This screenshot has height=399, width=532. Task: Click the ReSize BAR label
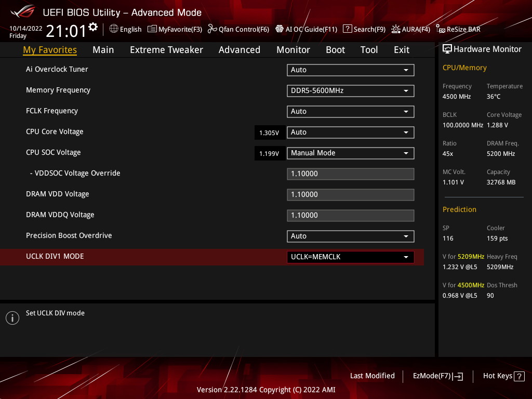pos(463,29)
